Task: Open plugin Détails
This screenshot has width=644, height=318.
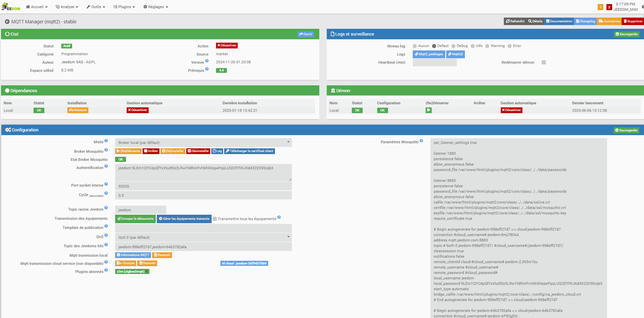Action: point(535,21)
